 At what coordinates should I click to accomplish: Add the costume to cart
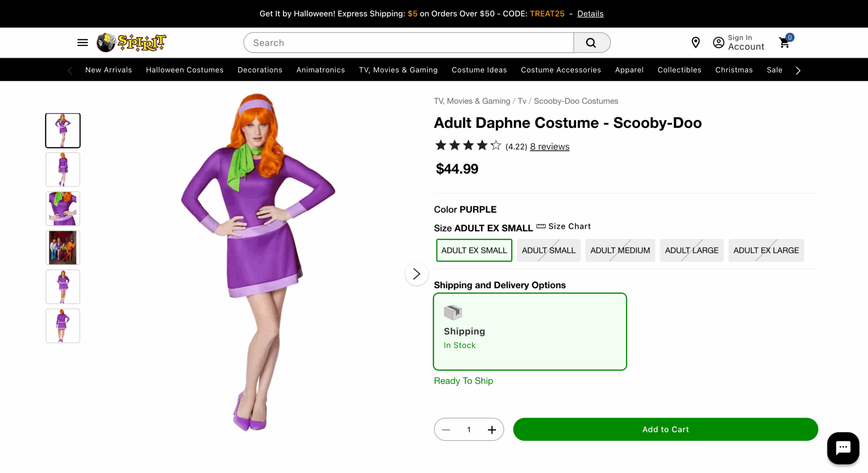coord(665,429)
